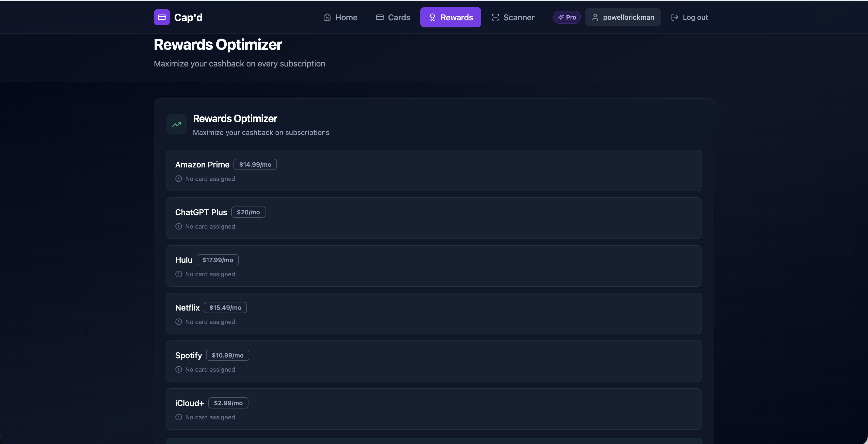Image resolution: width=868 pixels, height=444 pixels.
Task: Click the info icon beside Netflix's no card warning
Action: coord(179,322)
